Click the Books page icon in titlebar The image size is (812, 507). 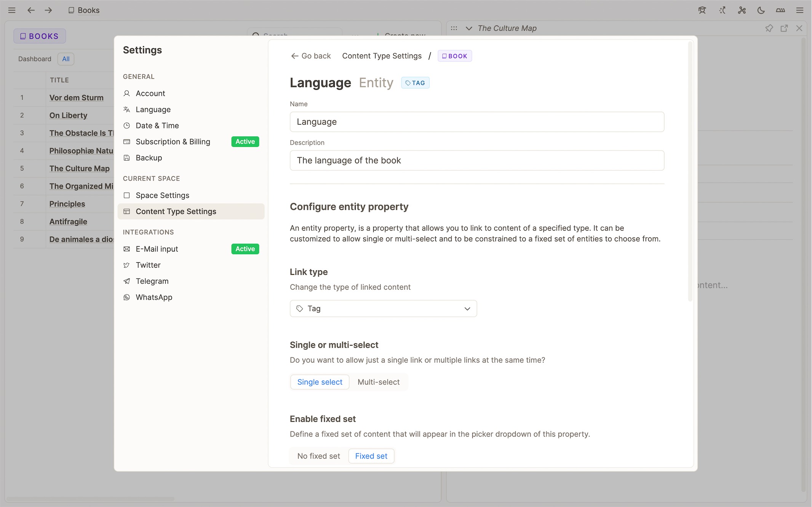coord(71,10)
